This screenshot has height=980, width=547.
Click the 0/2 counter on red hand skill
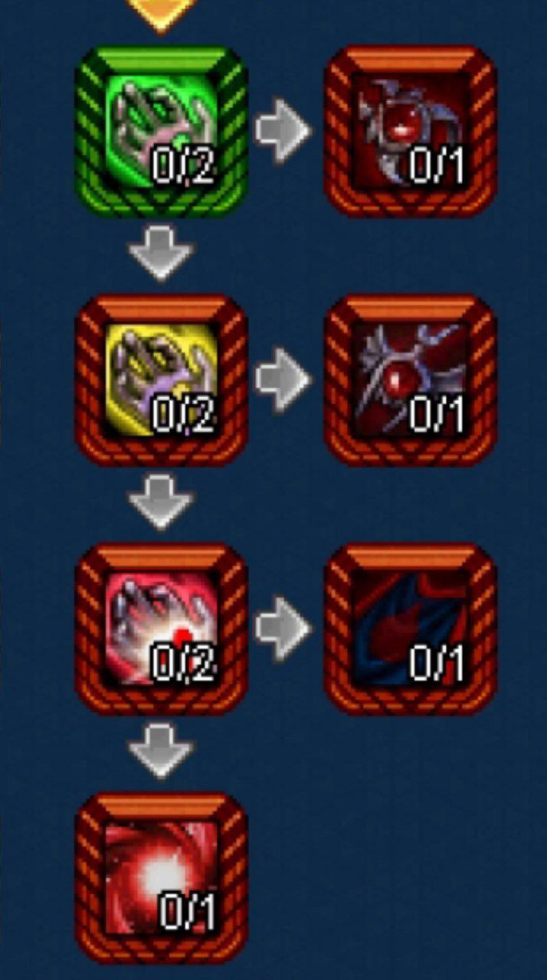(x=184, y=661)
